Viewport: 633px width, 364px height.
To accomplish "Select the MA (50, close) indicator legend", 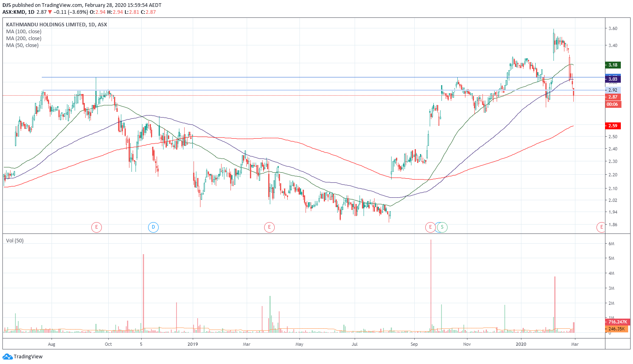I will (22, 45).
